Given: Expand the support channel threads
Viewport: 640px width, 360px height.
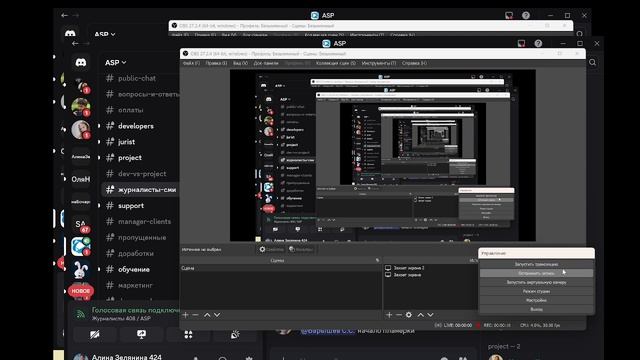Looking at the screenshot, I should 99,206.
